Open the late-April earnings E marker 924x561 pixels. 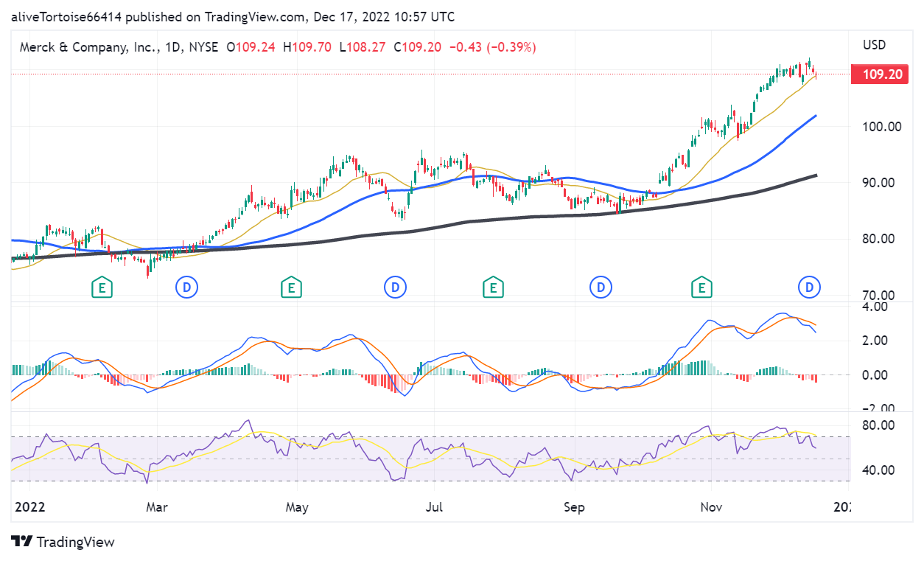[x=292, y=288]
